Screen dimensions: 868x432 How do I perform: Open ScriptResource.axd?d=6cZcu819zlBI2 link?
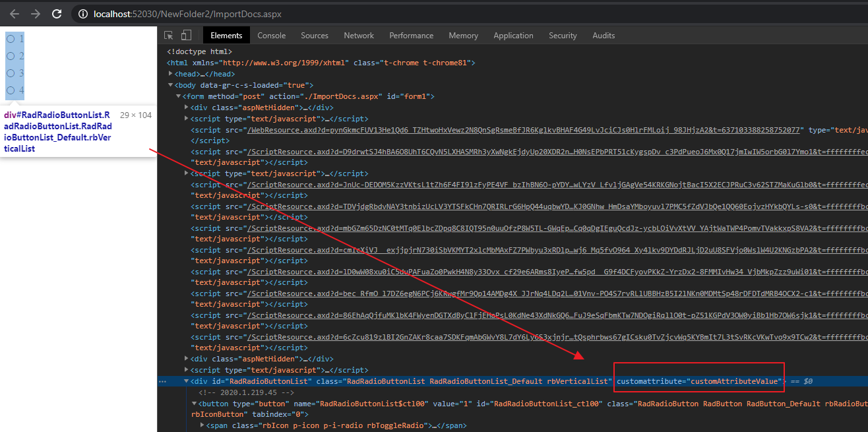click(x=557, y=337)
